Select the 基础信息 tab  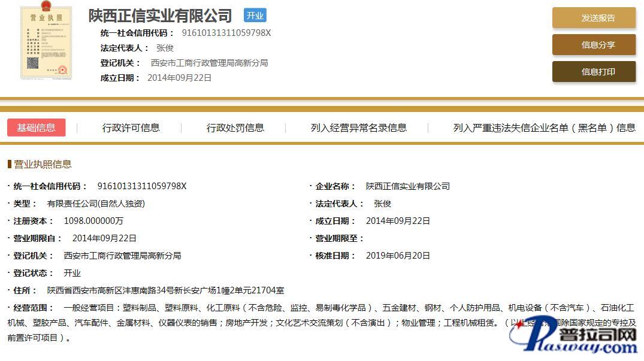tap(37, 128)
